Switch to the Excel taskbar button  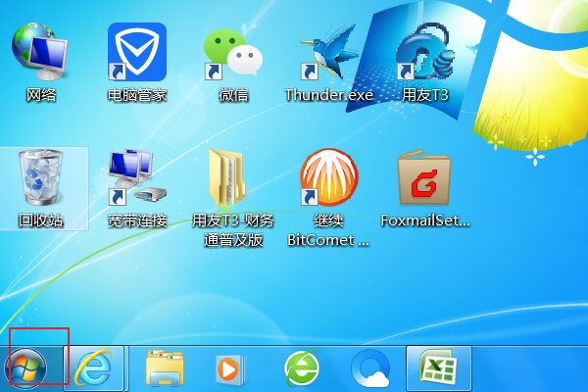point(438,367)
